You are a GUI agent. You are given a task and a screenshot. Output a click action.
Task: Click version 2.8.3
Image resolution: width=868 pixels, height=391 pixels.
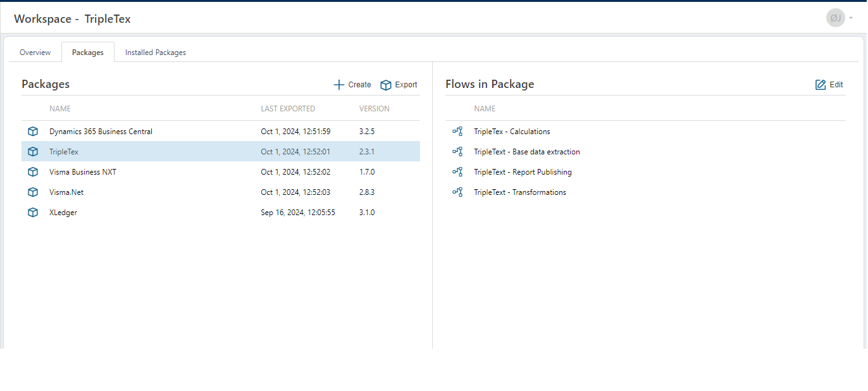coord(367,192)
